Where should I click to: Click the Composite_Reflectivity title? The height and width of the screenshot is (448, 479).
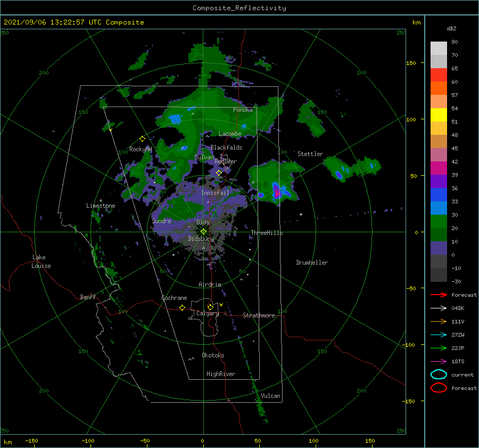[x=240, y=8]
